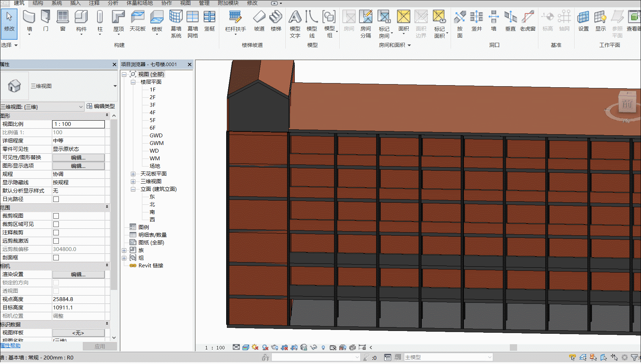Viewport: 641px width, 364px height.
Task: Click the View Scale (视图比例) 1:100 field
Action: (x=78, y=124)
